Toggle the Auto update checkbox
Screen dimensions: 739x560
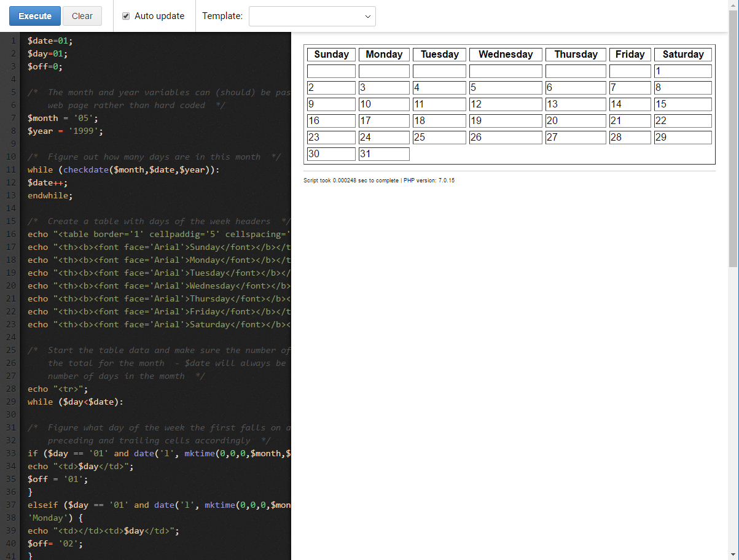[126, 16]
